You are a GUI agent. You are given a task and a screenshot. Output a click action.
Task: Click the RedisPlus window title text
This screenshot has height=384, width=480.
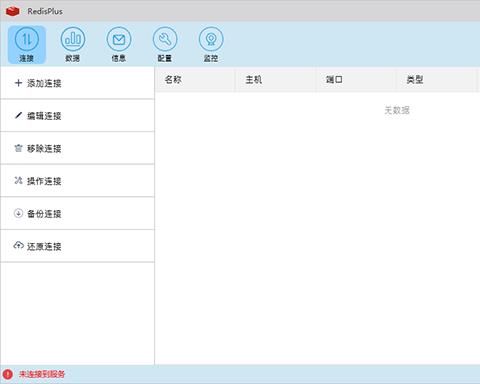[45, 11]
